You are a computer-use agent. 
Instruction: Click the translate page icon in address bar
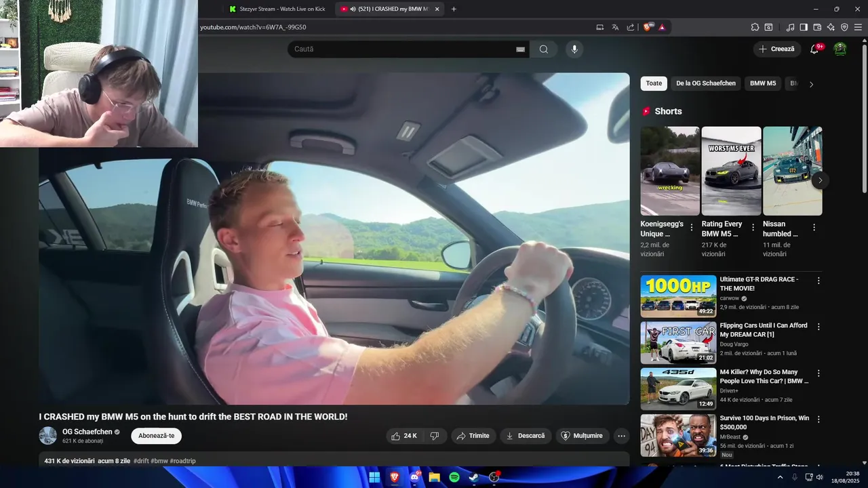point(615,27)
